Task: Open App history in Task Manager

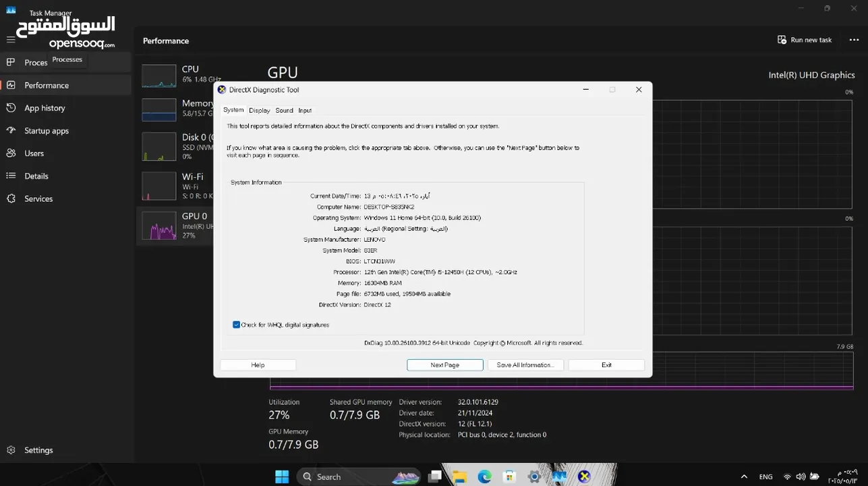Action: coord(65,108)
